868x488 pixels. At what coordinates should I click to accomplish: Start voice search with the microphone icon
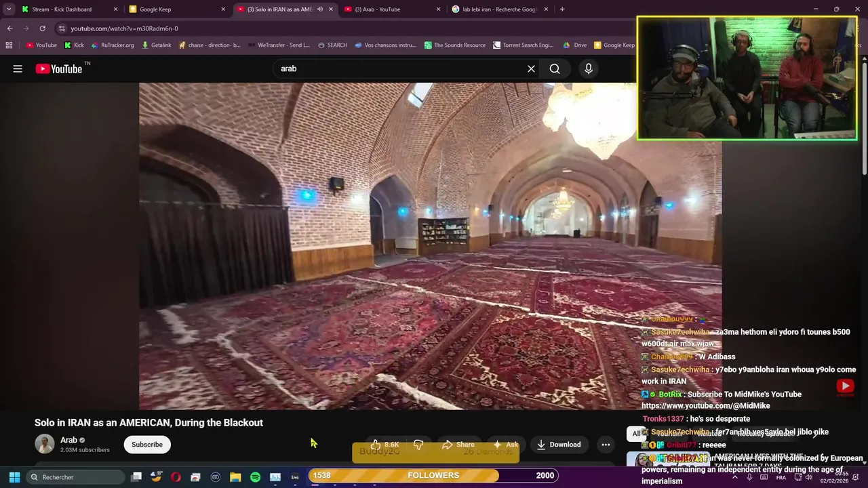click(x=589, y=68)
